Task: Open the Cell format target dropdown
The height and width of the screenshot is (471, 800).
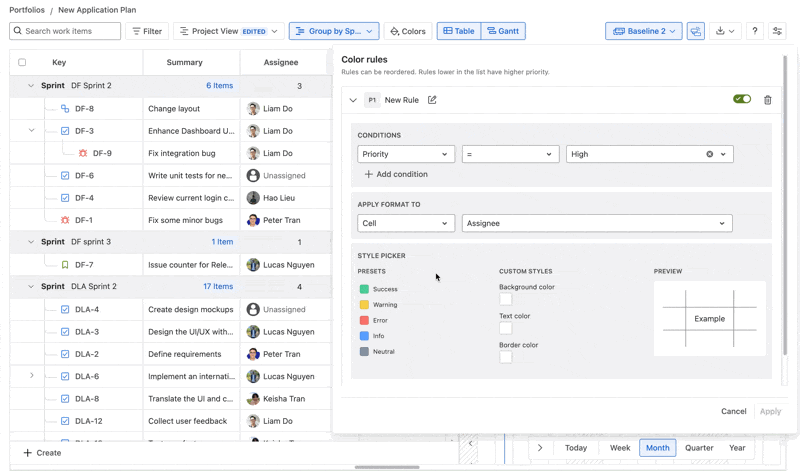Action: coord(405,223)
